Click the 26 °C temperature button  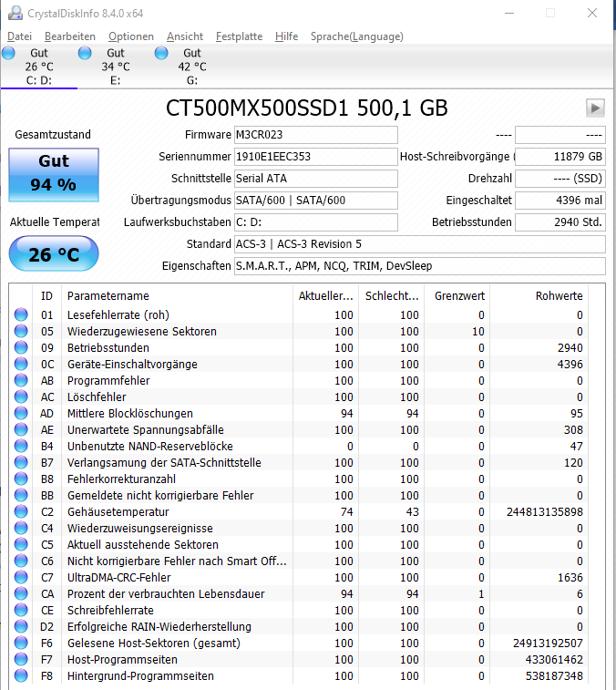54,253
